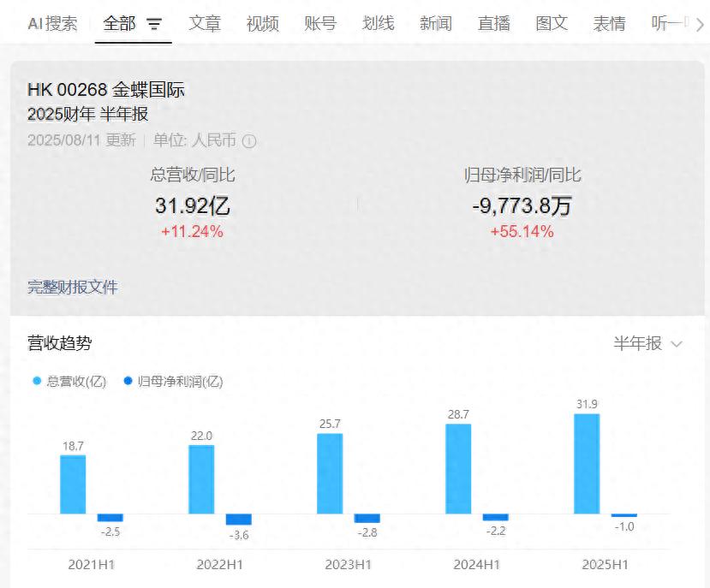Click the 2021H1 axis label

tap(92, 564)
